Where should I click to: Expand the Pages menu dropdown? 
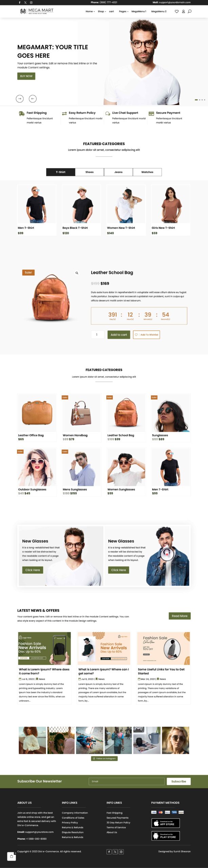[124, 11]
